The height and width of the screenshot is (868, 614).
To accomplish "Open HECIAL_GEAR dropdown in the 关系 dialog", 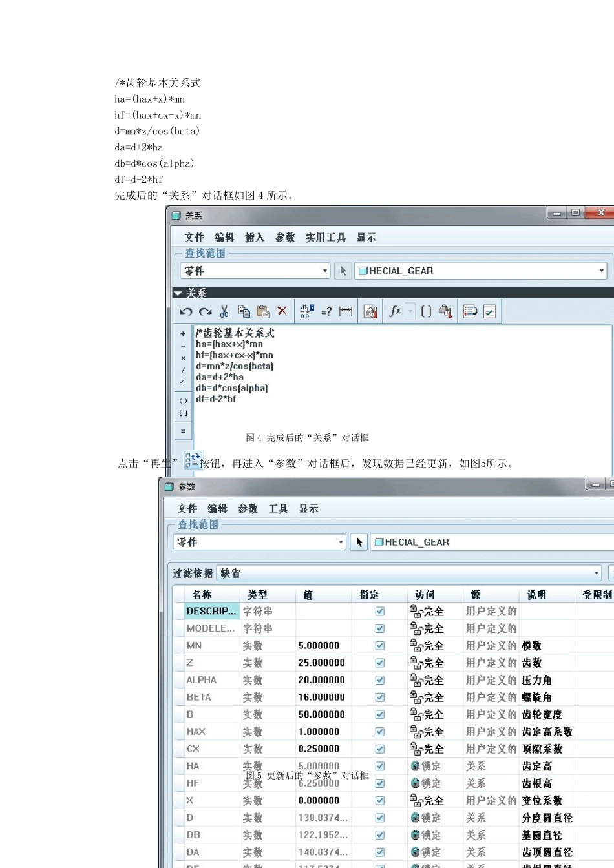I will tap(481, 271).
